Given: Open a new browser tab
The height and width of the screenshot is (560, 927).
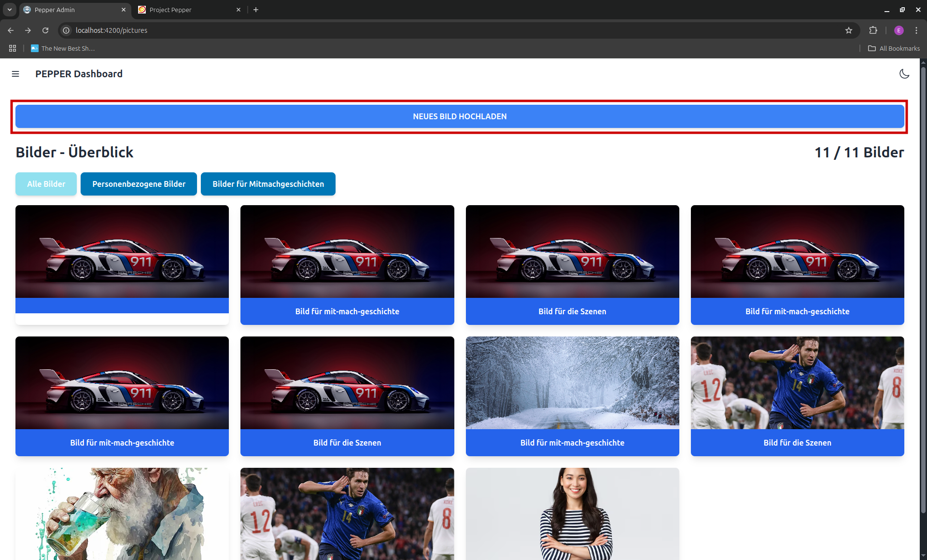Looking at the screenshot, I should click(256, 10).
